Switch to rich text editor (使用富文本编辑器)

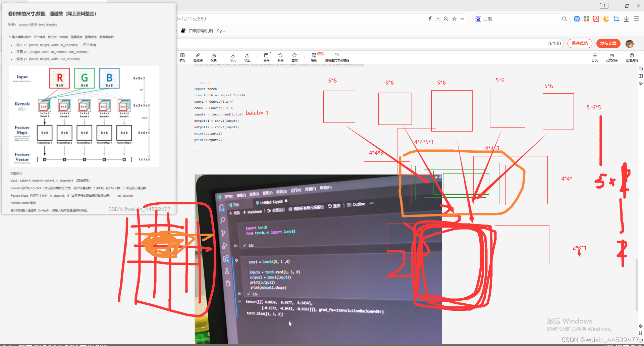coord(337,57)
